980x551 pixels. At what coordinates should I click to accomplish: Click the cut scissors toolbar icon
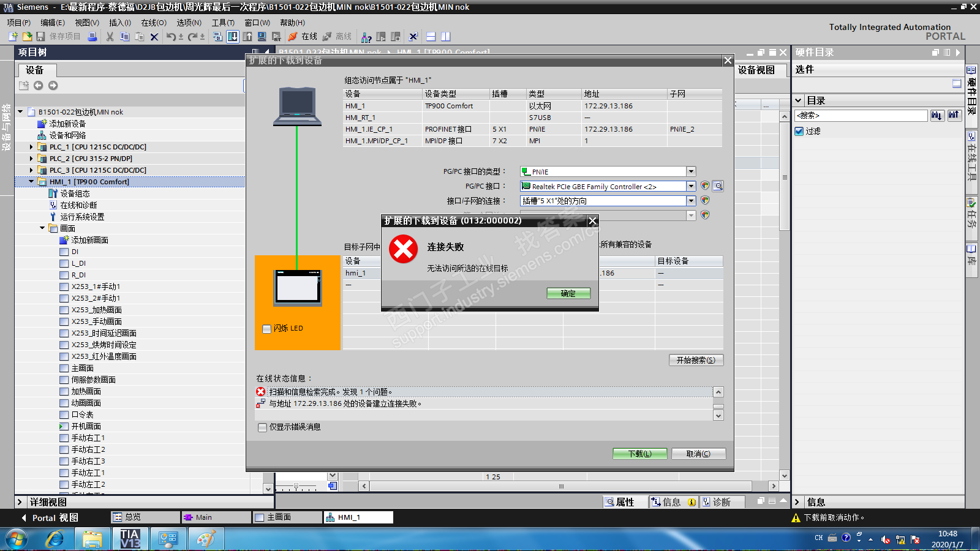tap(110, 37)
